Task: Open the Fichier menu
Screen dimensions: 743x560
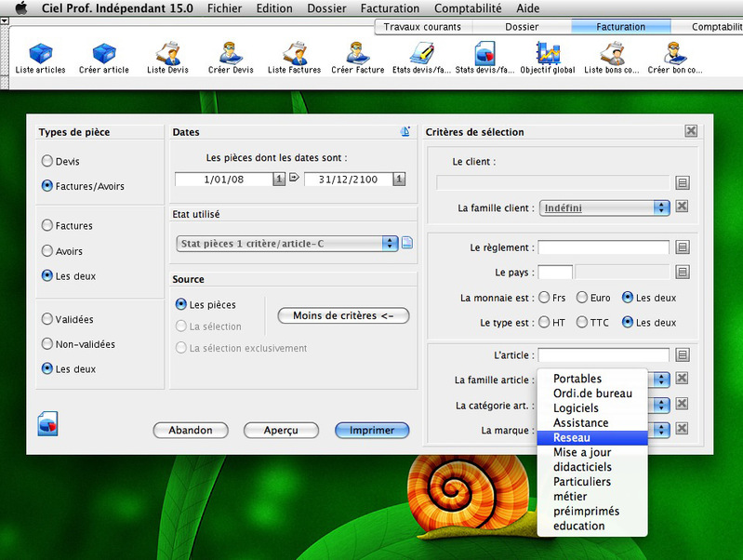Action: click(x=225, y=8)
